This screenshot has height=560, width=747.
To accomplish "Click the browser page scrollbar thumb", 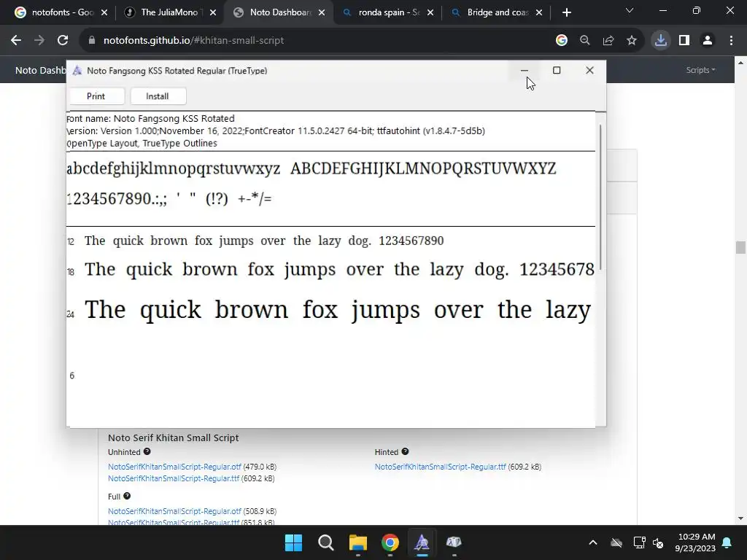I will point(740,248).
